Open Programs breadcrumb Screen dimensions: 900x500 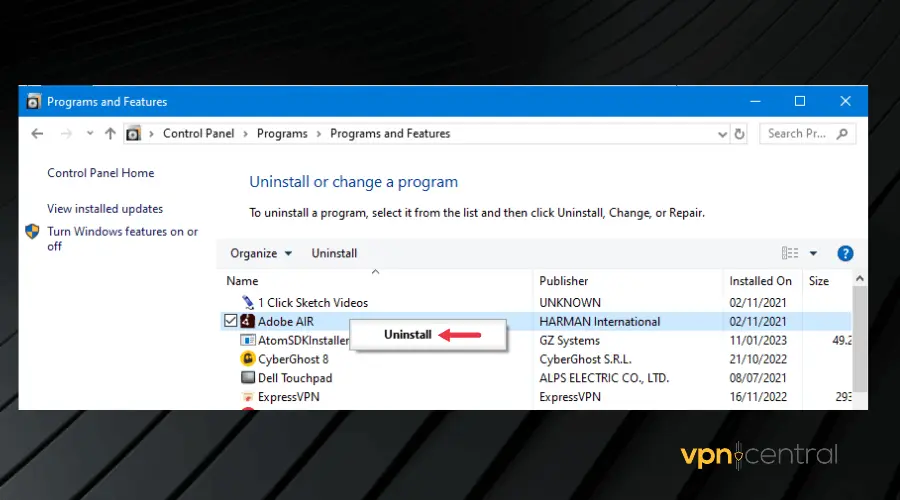pos(282,134)
